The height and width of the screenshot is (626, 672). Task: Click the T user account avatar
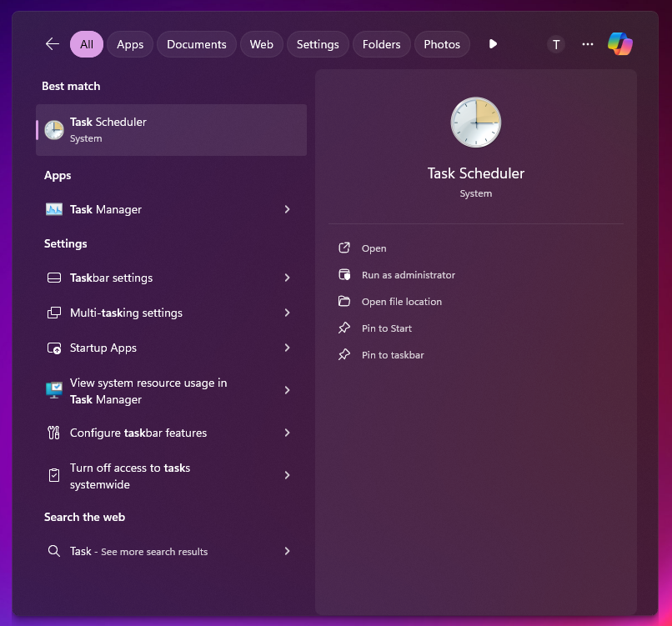pos(556,44)
